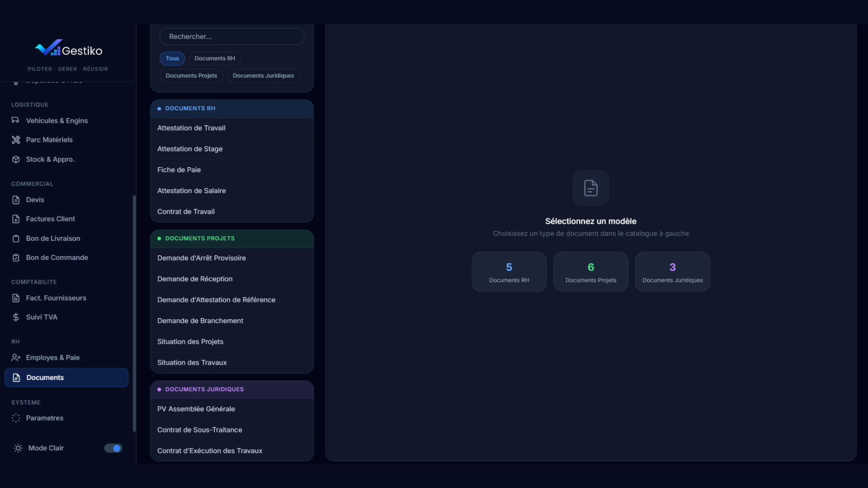Click the Parc Matériels tools icon
The image size is (868, 488).
coord(16,140)
